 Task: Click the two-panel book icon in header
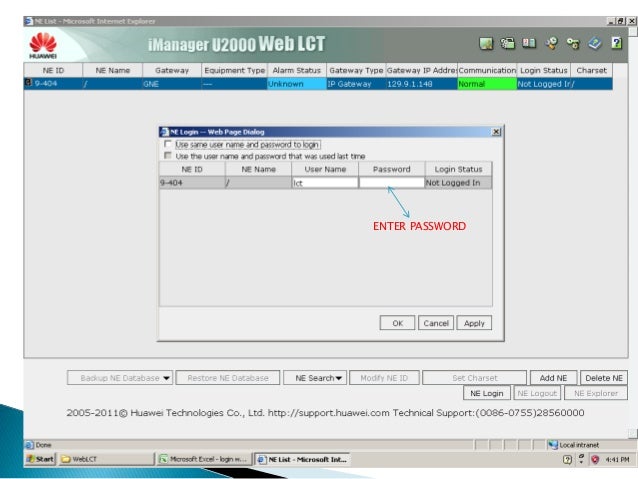529,43
